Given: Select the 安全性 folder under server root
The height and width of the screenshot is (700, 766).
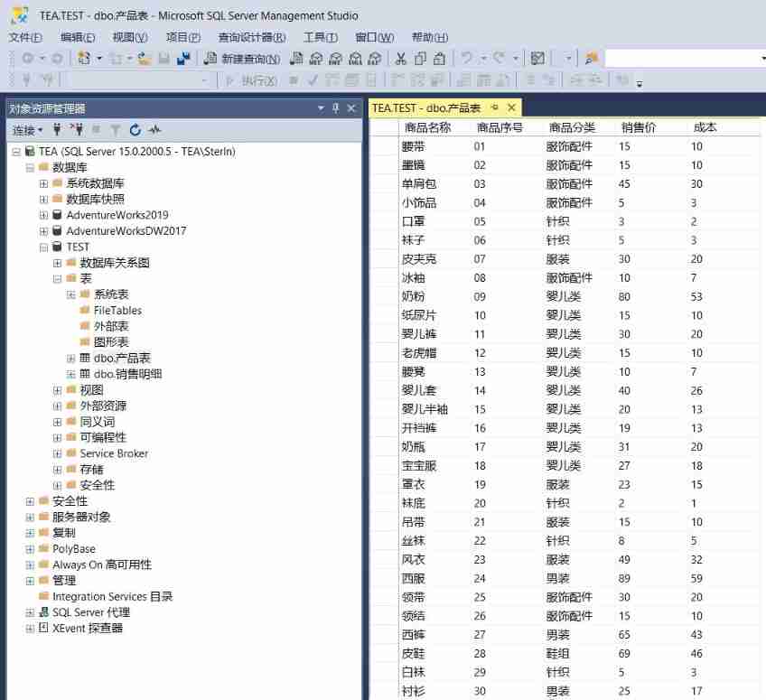Looking at the screenshot, I should pos(70,501).
